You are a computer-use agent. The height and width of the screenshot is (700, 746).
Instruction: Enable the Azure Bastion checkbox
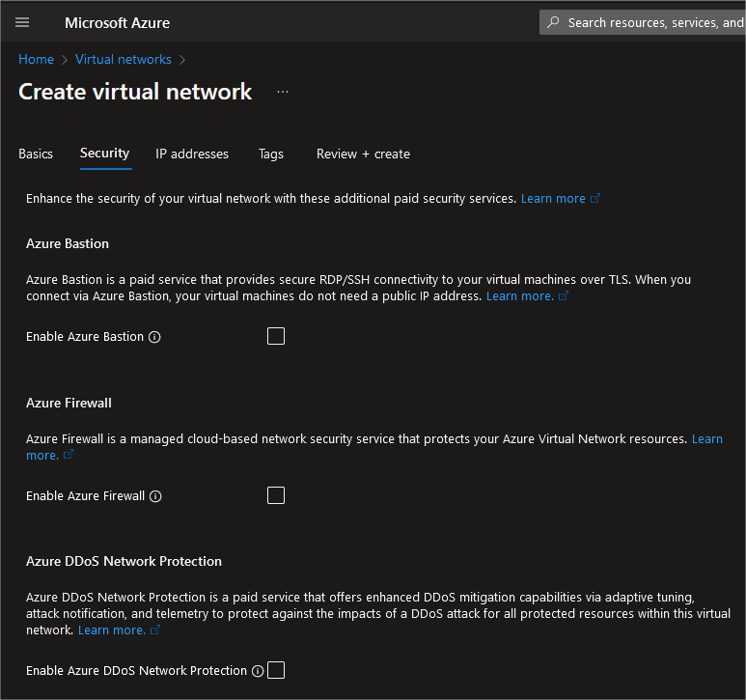click(276, 336)
